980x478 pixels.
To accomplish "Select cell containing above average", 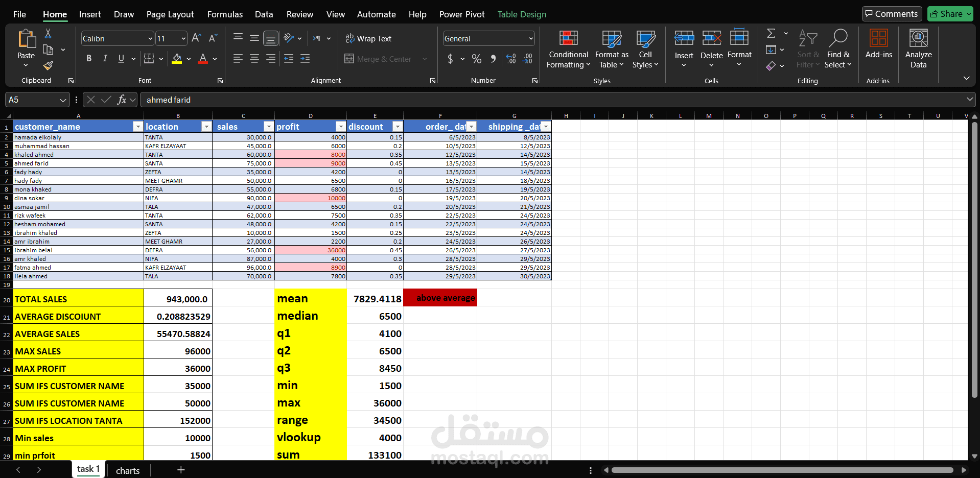I will (440, 298).
